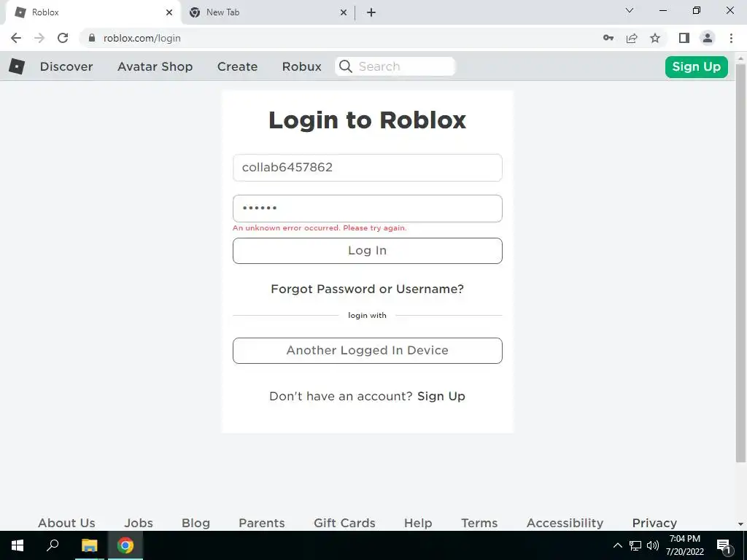The height and width of the screenshot is (560, 747).
Task: Click the green Sign Up button
Action: coord(696,66)
